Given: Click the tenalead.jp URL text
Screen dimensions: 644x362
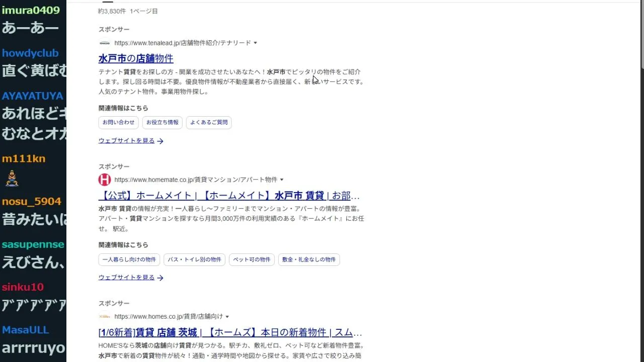Looking at the screenshot, I should 182,43.
